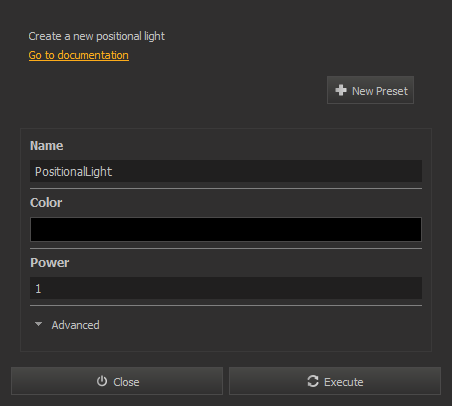
Task: Close the positional light dialog
Action: point(117,381)
